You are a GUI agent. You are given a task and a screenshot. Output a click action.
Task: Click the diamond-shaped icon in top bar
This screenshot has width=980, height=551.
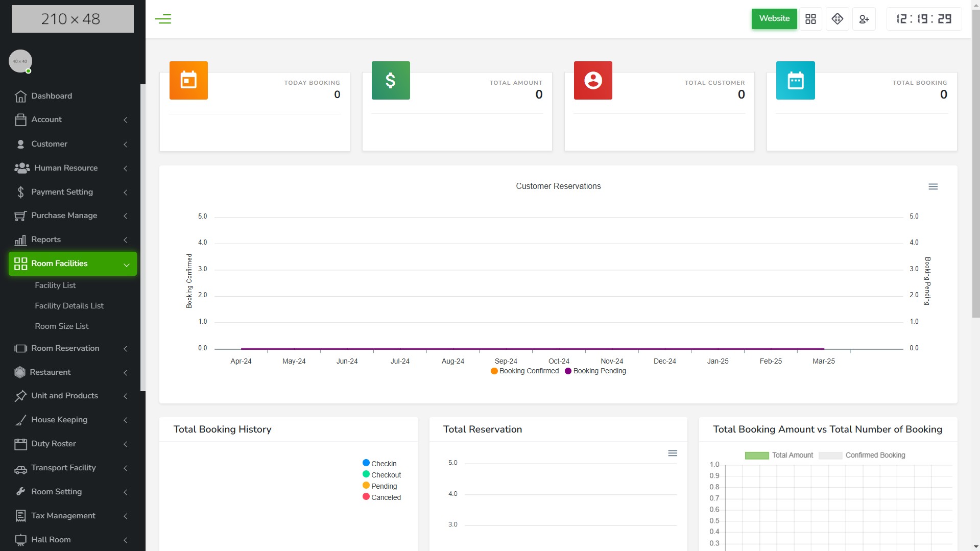coord(837,19)
